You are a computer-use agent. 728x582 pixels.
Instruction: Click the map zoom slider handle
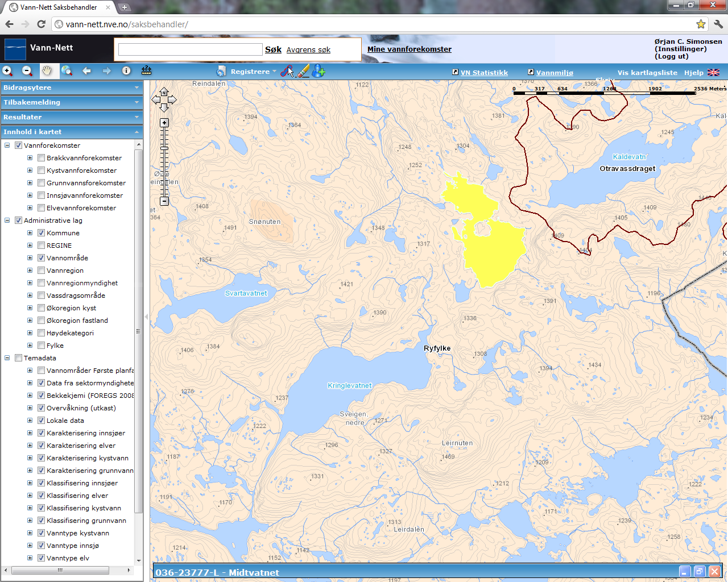tap(164, 149)
